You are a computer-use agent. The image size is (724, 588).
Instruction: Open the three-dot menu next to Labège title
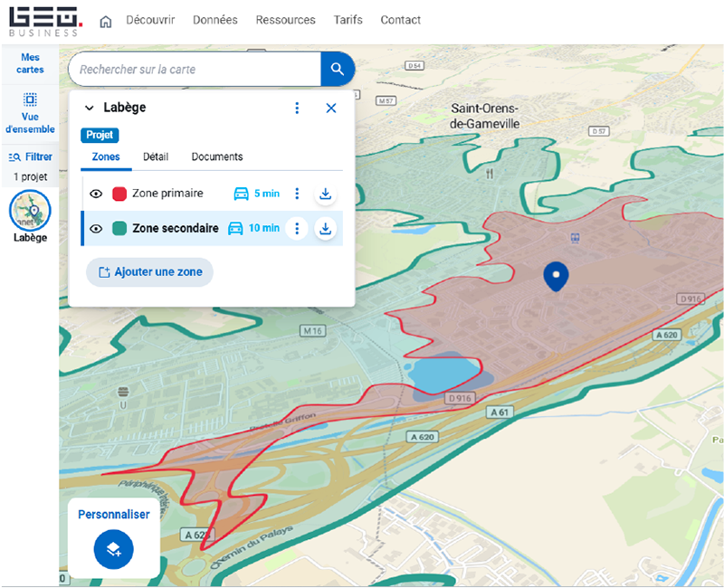click(297, 107)
